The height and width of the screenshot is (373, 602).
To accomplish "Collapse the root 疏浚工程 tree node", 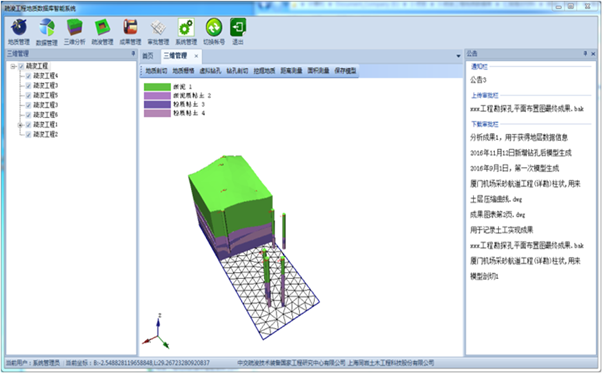I will click(x=13, y=66).
